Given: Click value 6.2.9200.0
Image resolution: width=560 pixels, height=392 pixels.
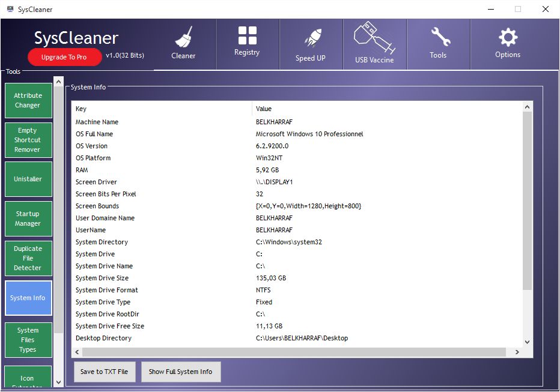Looking at the screenshot, I should [x=272, y=146].
